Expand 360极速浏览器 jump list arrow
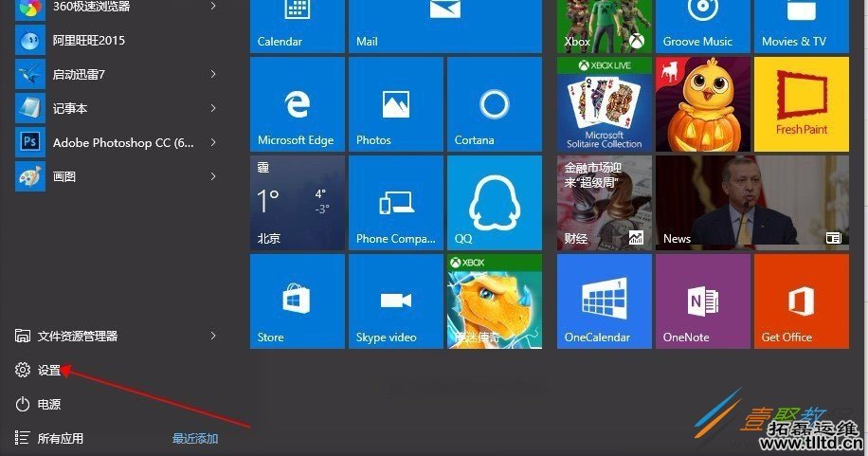The image size is (868, 456). 213,6
